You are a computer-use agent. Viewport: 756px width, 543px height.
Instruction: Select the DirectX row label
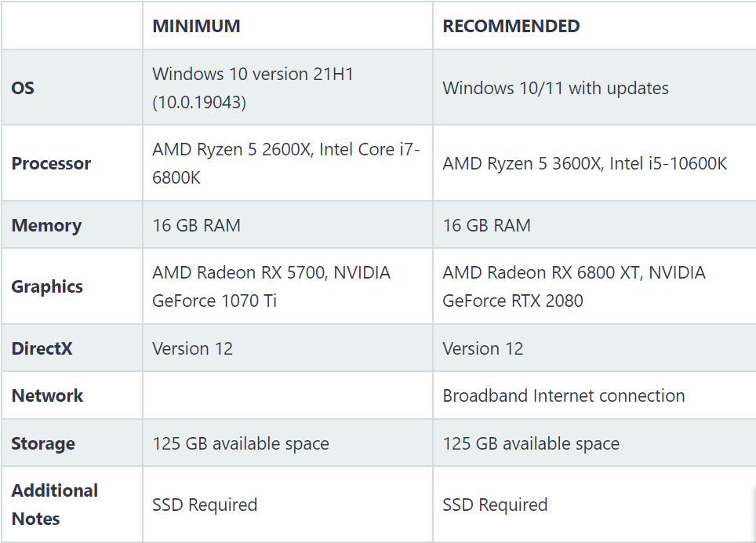pos(42,348)
